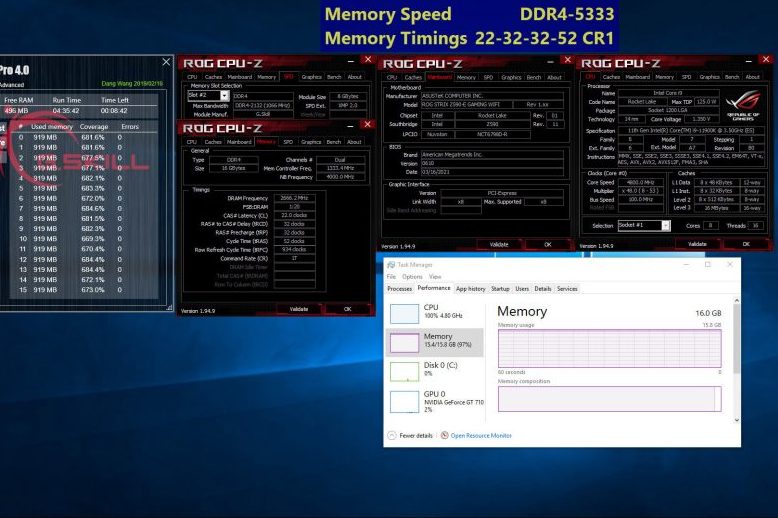Open the SPD tab in CPU-Z CPU window
Image resolution: width=778 pixels, height=518 pixels.
click(686, 77)
